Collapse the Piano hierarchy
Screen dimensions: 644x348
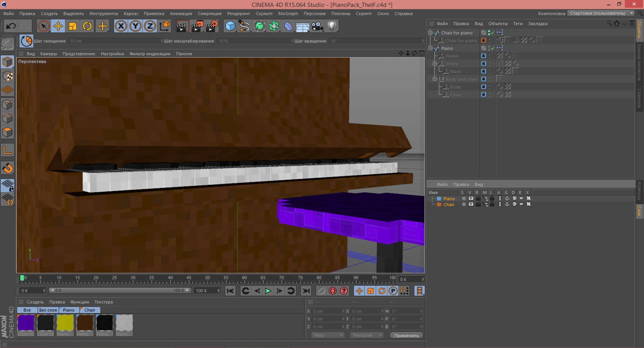tap(430, 48)
